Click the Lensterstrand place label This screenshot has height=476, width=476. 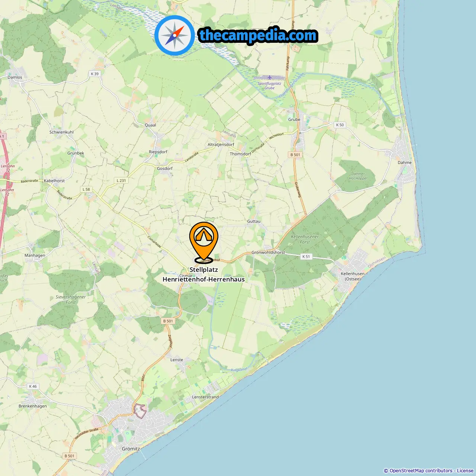tap(205, 397)
